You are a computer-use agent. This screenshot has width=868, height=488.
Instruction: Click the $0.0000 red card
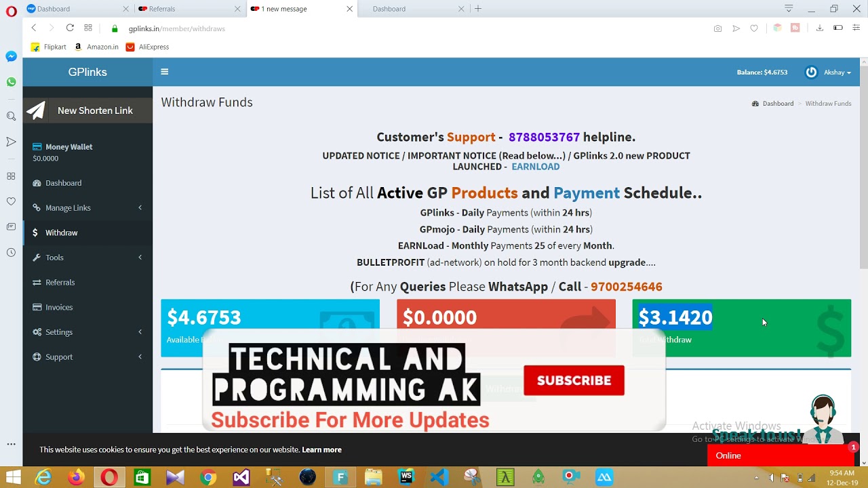point(506,328)
